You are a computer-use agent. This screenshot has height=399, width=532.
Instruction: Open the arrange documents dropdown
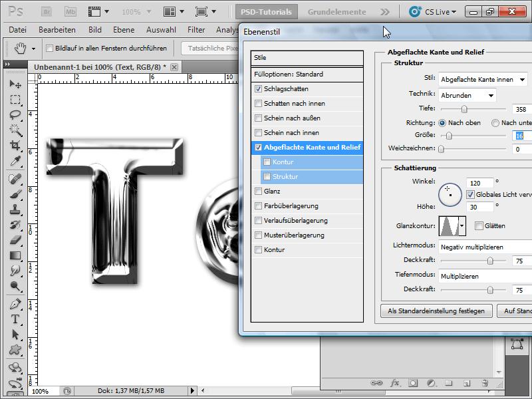(x=174, y=12)
